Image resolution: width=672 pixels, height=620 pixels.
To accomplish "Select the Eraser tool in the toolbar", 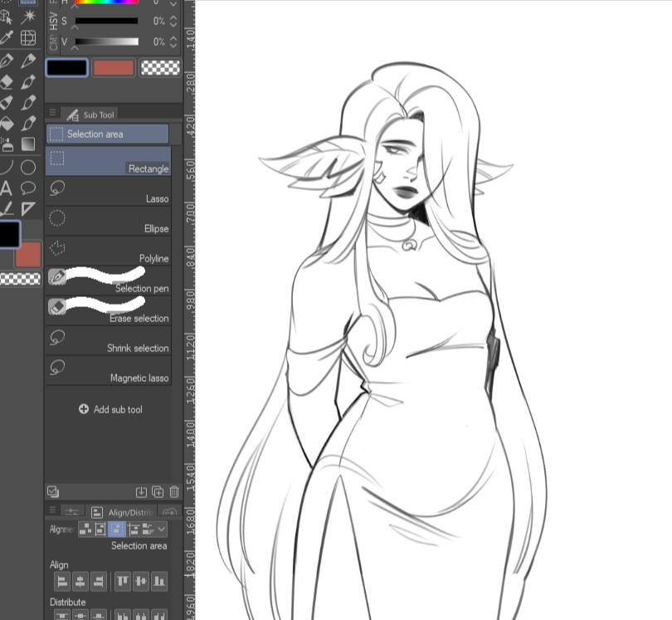I will coord(7,82).
